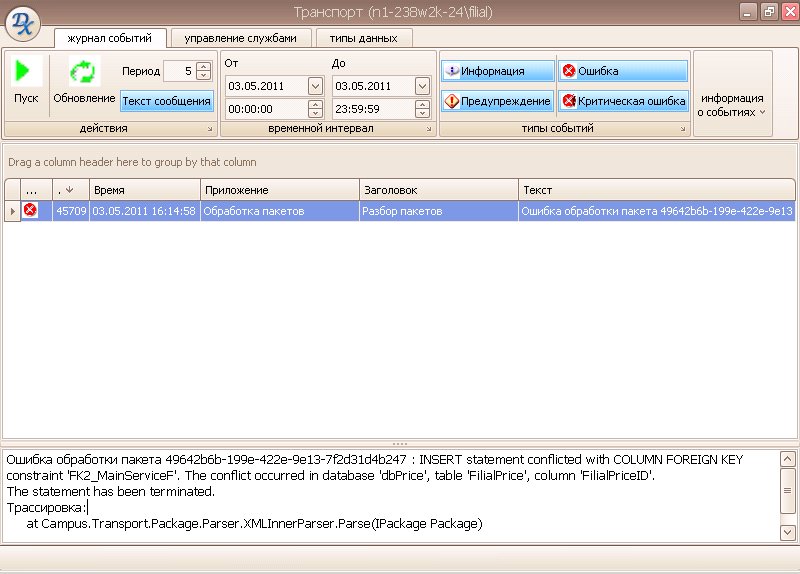The height and width of the screenshot is (574, 800).
Task: Select the cell Разбор пакетов
Action: [x=439, y=211]
